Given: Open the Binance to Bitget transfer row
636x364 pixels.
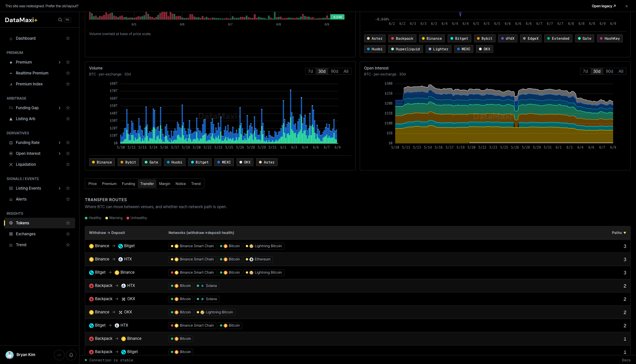Looking at the screenshot, I should tap(357, 246).
